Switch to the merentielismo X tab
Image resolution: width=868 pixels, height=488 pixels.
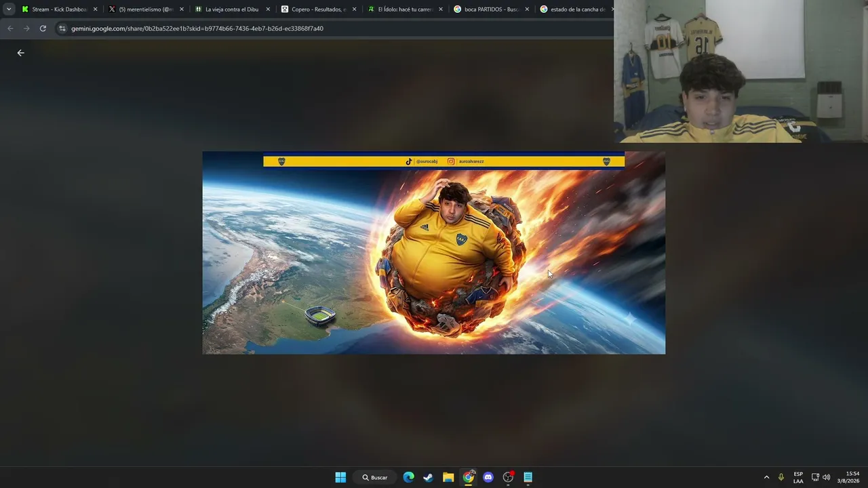pos(146,9)
